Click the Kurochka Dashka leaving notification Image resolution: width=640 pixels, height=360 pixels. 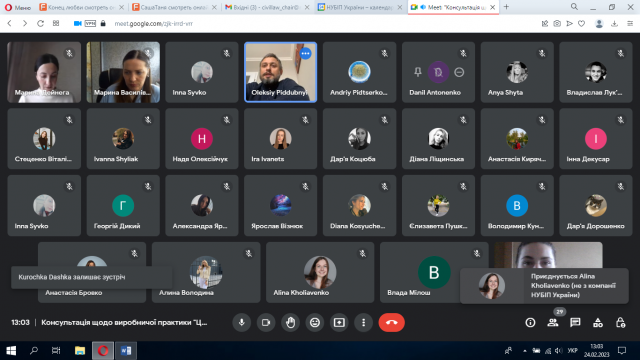click(91, 277)
